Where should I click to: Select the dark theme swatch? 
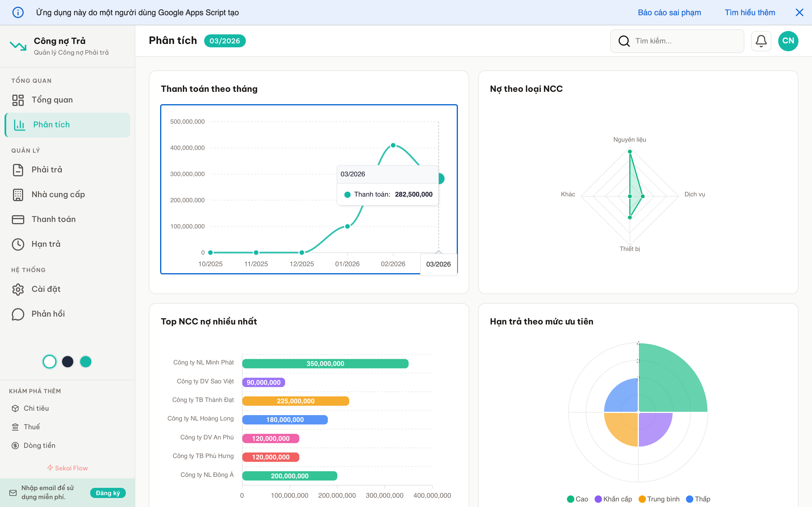pos(67,362)
